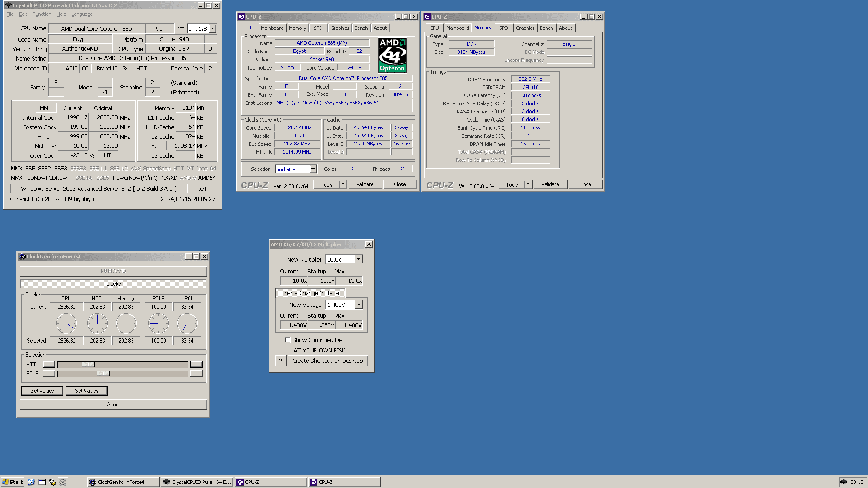This screenshot has height=488, width=868.
Task: Click the CPU-Z Memory window title icon
Action: click(x=427, y=17)
